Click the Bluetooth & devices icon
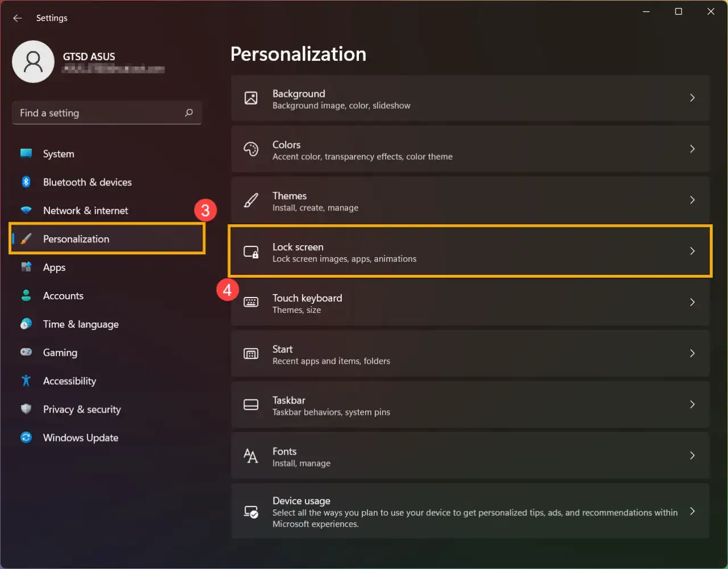The height and width of the screenshot is (569, 728). click(26, 182)
